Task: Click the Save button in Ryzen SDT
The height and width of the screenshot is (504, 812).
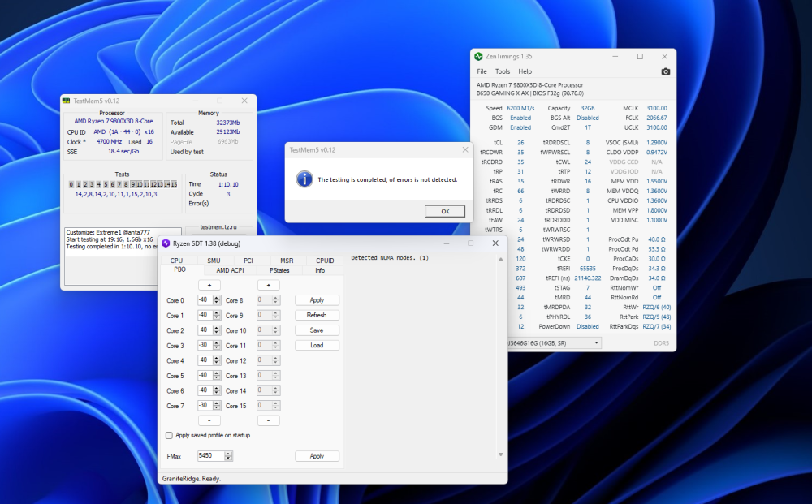Action: click(x=317, y=330)
